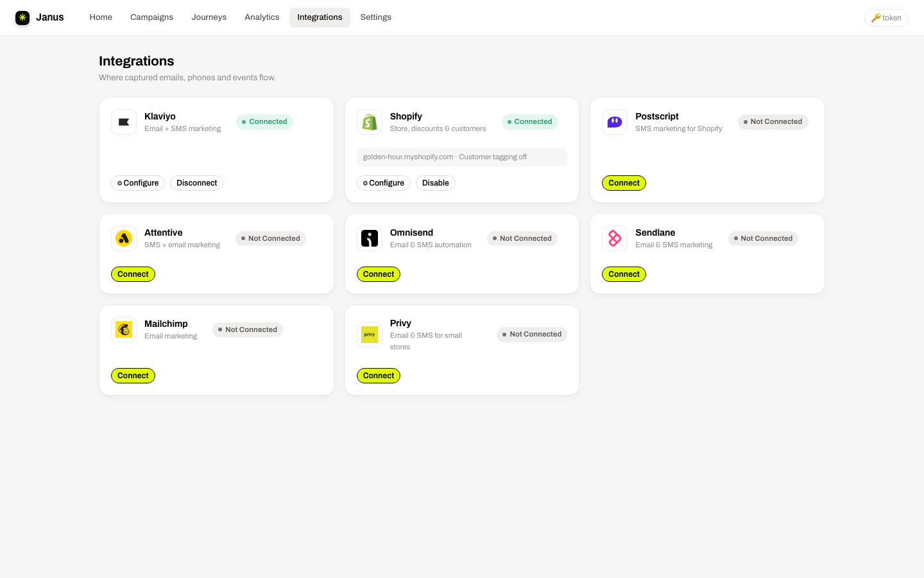Viewport: 924px width, 578px height.
Task: Click Shopify's Connected status badge
Action: (530, 122)
